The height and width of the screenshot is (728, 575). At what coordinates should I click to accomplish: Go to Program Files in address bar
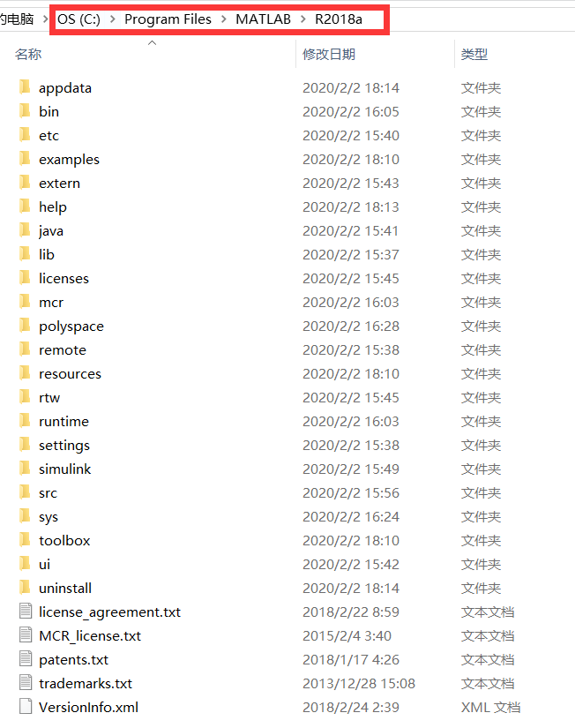pyautogui.click(x=168, y=19)
